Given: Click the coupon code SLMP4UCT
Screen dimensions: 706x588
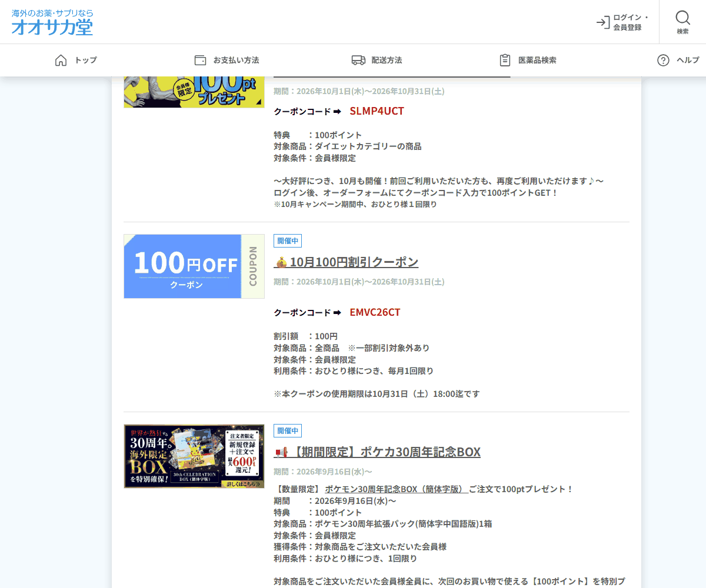Looking at the screenshot, I should (377, 111).
